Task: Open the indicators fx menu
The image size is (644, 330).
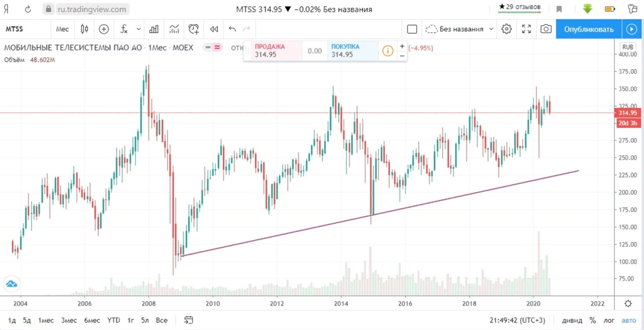Action: point(124,29)
